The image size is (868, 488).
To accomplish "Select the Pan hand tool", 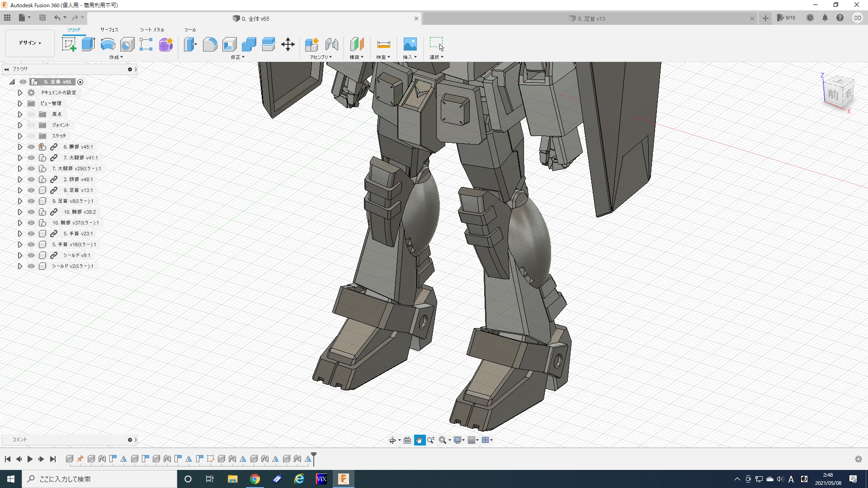I will click(x=419, y=440).
